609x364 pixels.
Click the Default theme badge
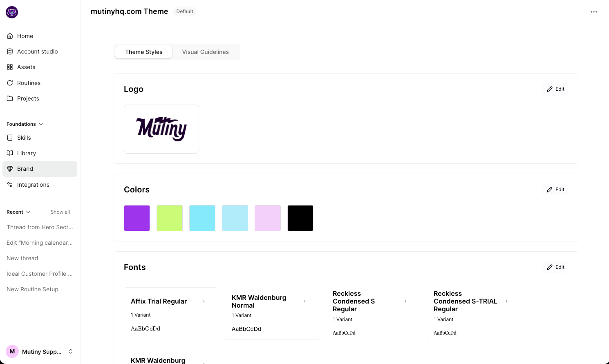(x=185, y=11)
